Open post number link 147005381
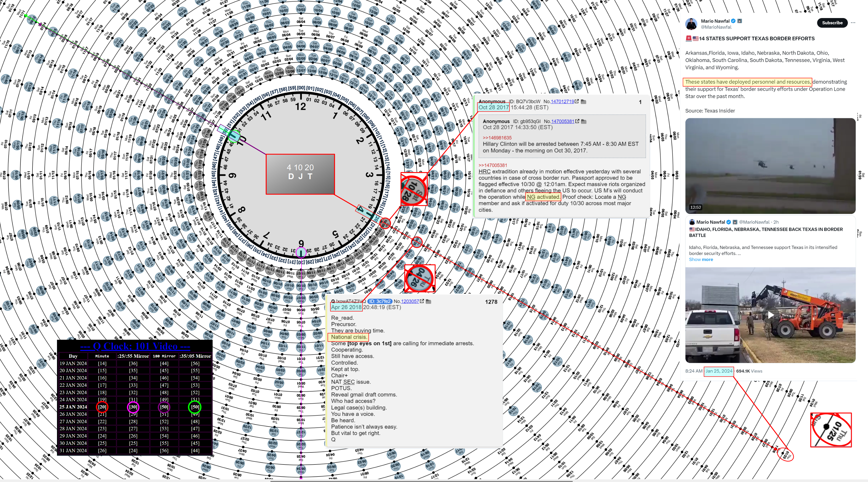 (x=563, y=121)
